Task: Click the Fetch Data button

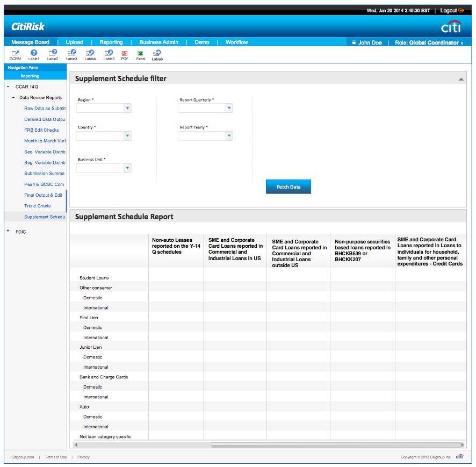Action: click(289, 186)
